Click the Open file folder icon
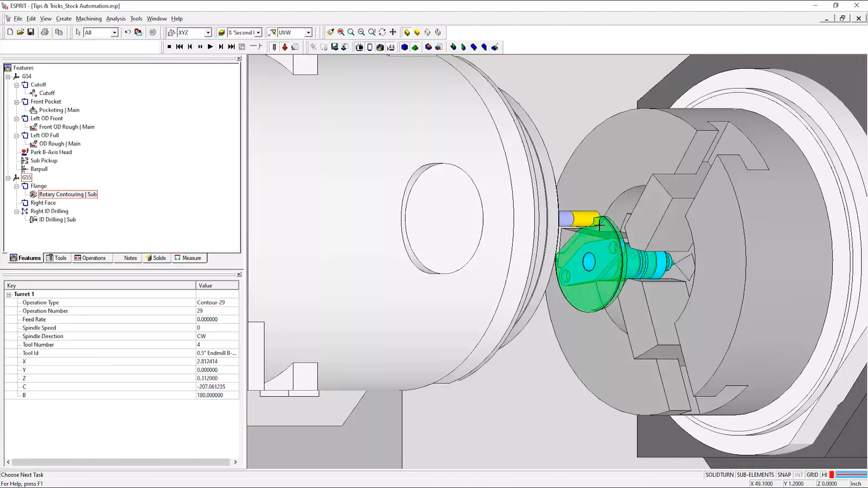Screen dimensions: 868x488 tap(20, 33)
